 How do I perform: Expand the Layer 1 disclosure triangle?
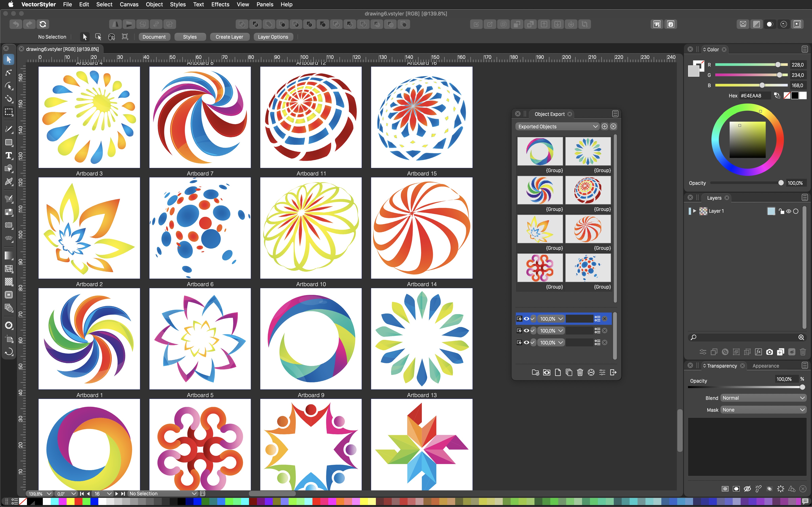tap(695, 211)
